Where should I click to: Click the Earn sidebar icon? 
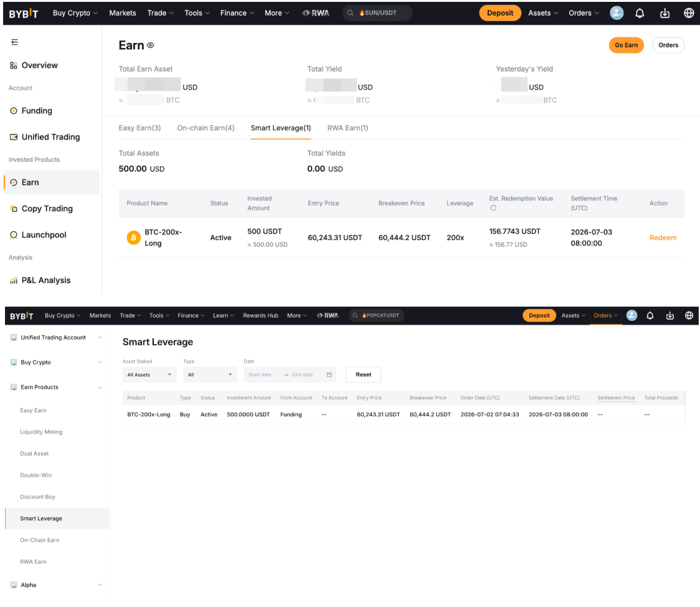(x=14, y=182)
